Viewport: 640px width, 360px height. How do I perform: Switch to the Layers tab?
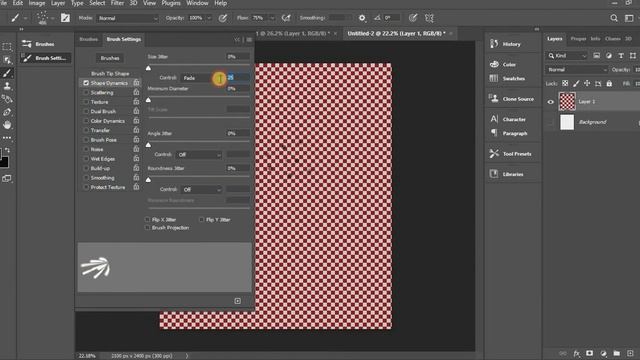(555, 39)
